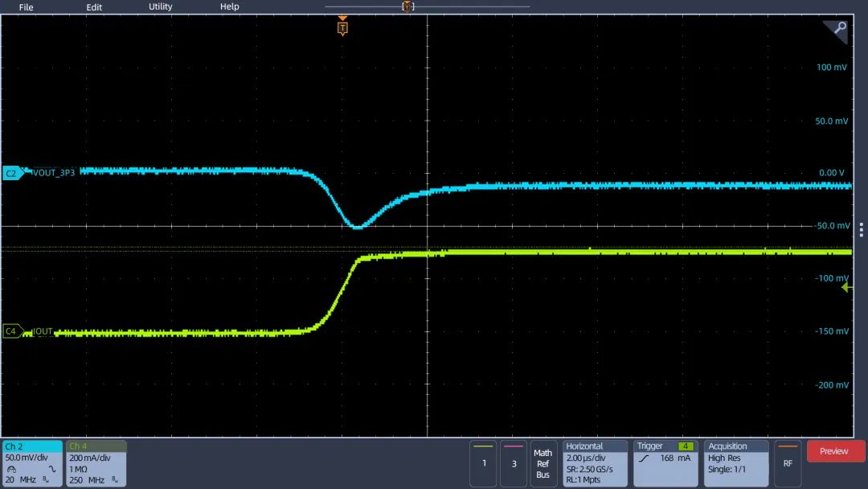868x489 pixels.
Task: Click the 2.00 µs/div horizontal scale value
Action: [x=586, y=458]
